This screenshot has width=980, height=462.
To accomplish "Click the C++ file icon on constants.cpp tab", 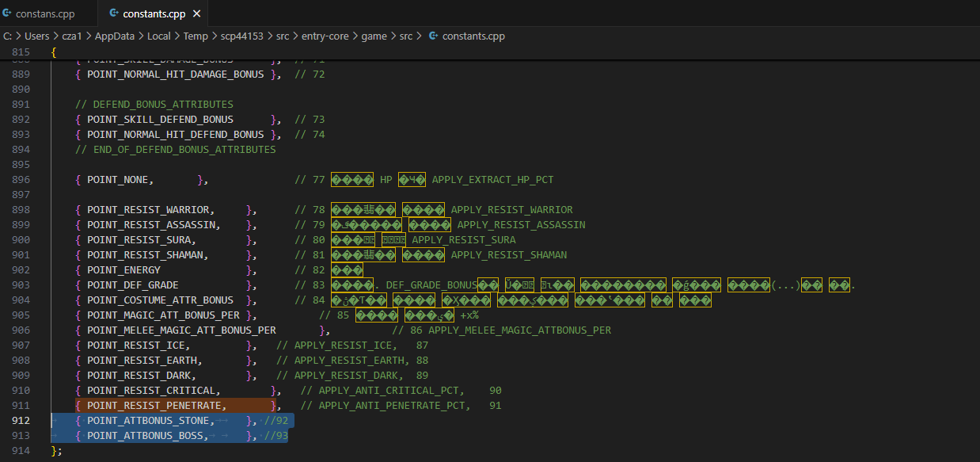I will [114, 13].
